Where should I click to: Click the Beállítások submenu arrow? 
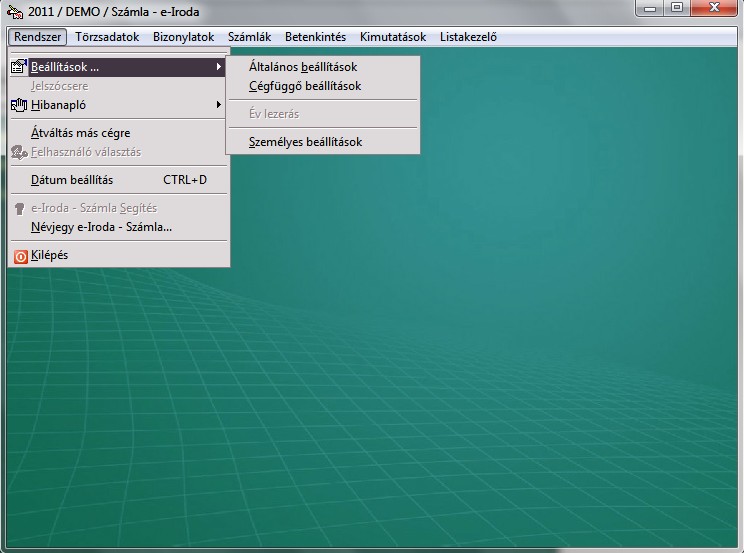click(x=219, y=67)
